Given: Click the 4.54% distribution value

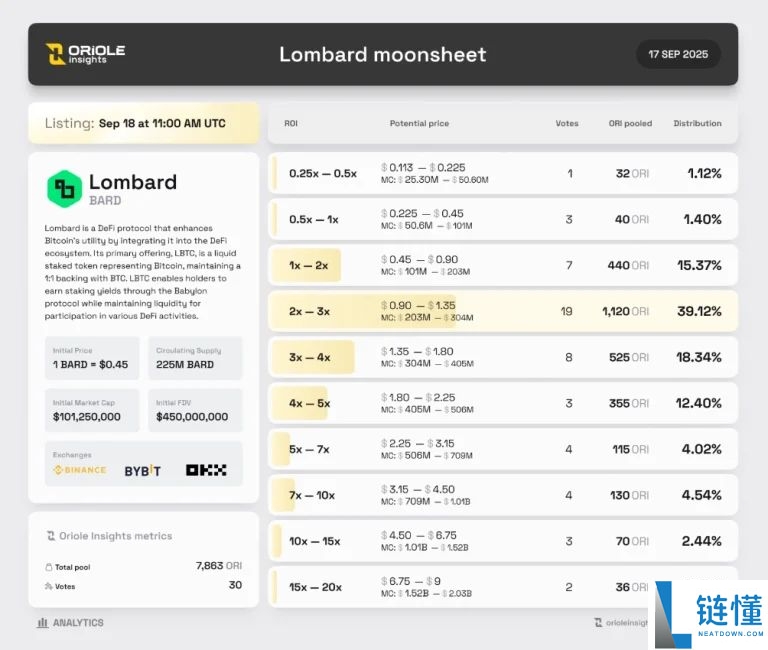Looking at the screenshot, I should [x=701, y=496].
